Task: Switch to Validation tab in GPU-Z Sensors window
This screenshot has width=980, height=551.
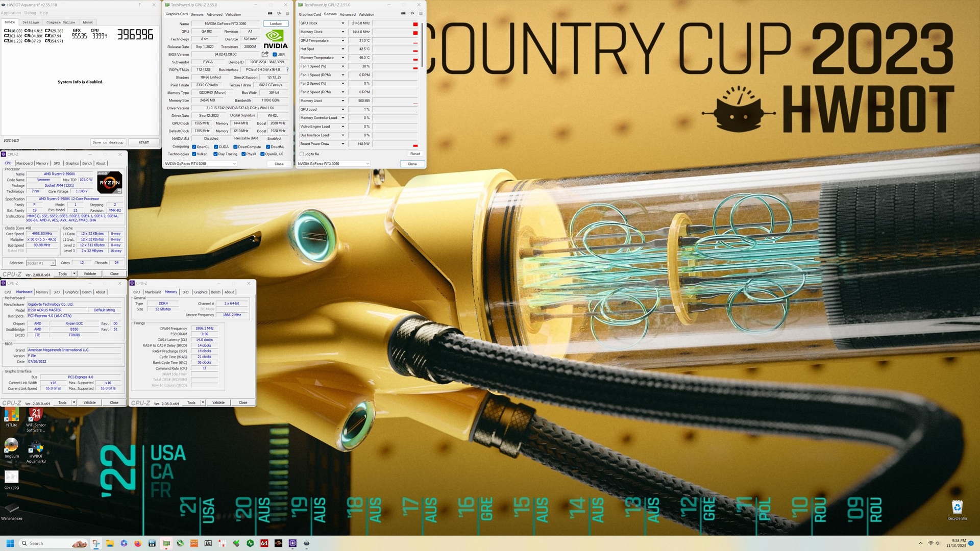Action: click(x=366, y=14)
